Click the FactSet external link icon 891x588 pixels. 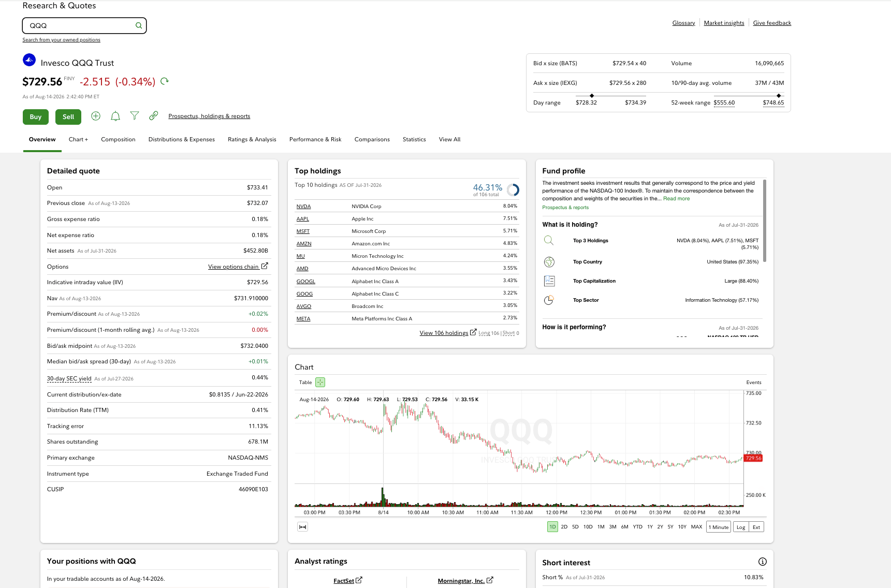(359, 580)
